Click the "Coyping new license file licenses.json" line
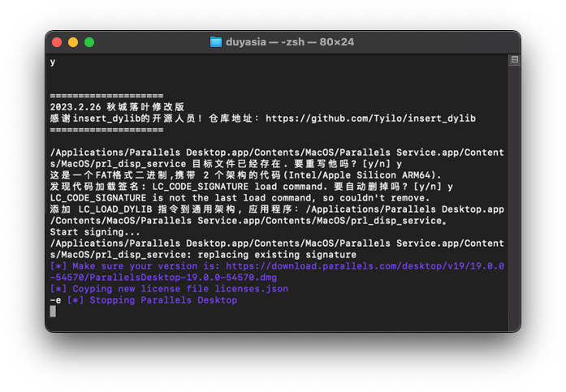The height and width of the screenshot is (392, 566). [x=169, y=289]
